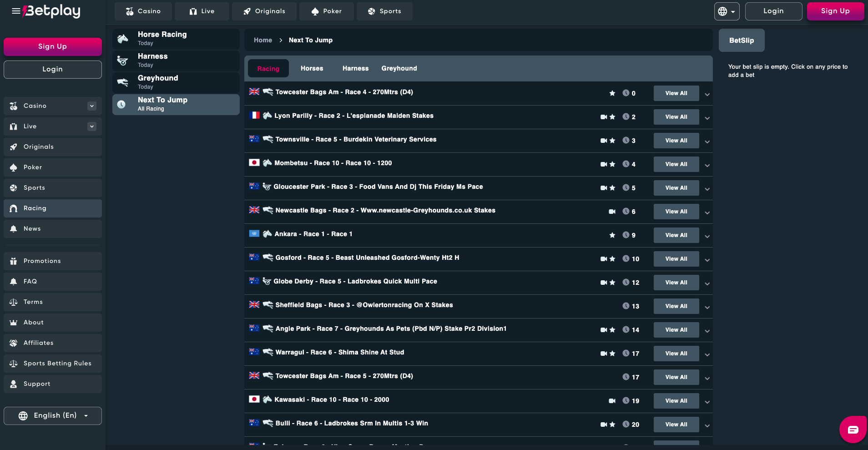Click horse icon on Mombetsu row
Viewport: 868px width, 450px height.
[267, 163]
